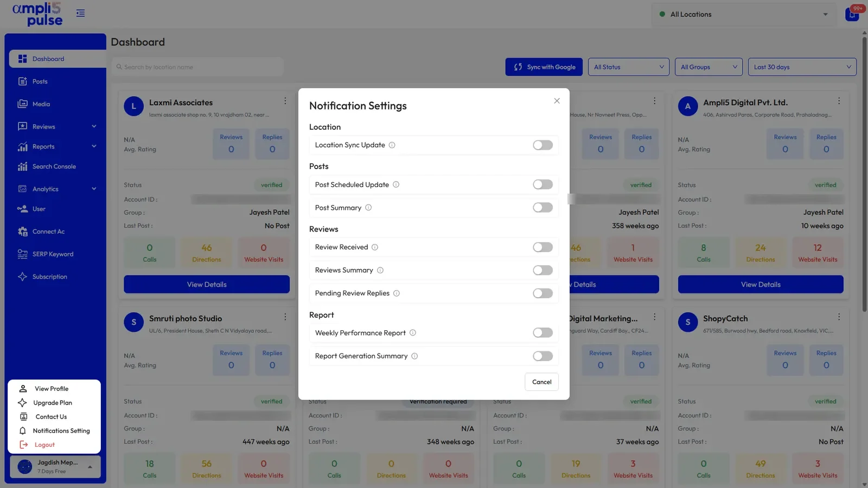
Task: Switch on Report Generation Summary toggle
Action: tap(542, 356)
